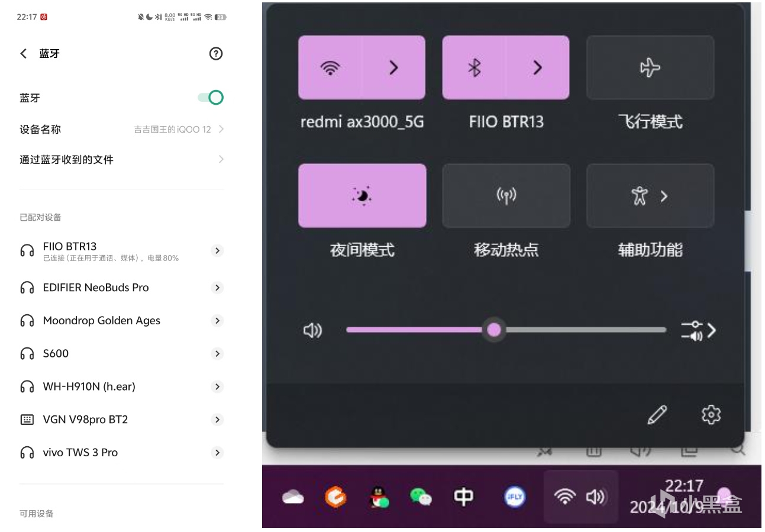
Task: Open settings gear in quick panel
Action: pos(711,415)
